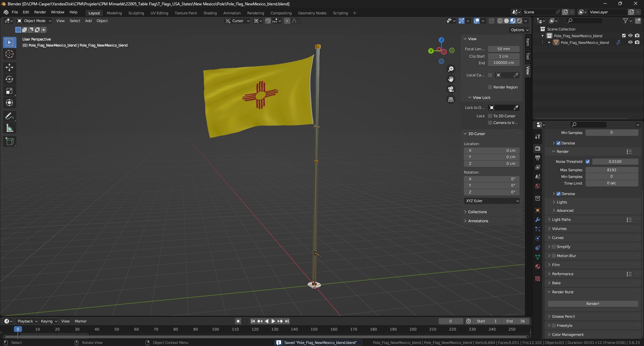Switch to the UV Editing workspace tab
The height and width of the screenshot is (346, 644).
(159, 13)
